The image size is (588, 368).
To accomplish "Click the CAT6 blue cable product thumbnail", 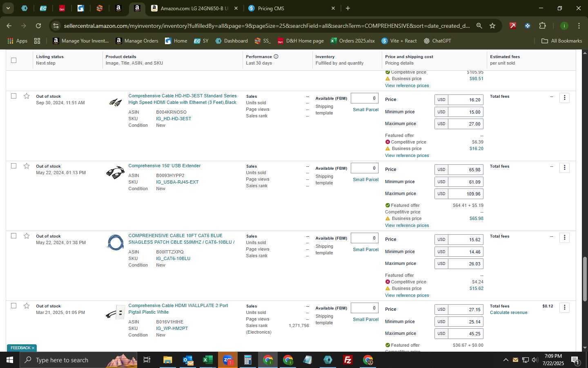I will click(x=115, y=242).
